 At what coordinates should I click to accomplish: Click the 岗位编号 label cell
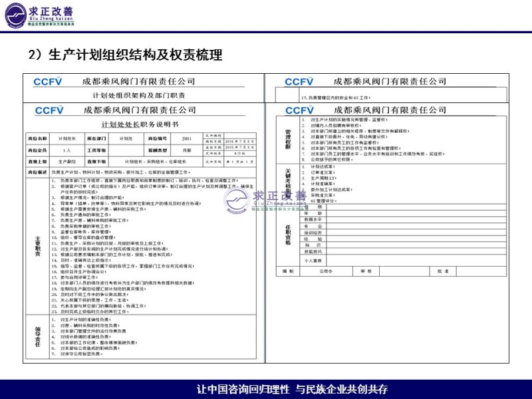click(x=158, y=139)
